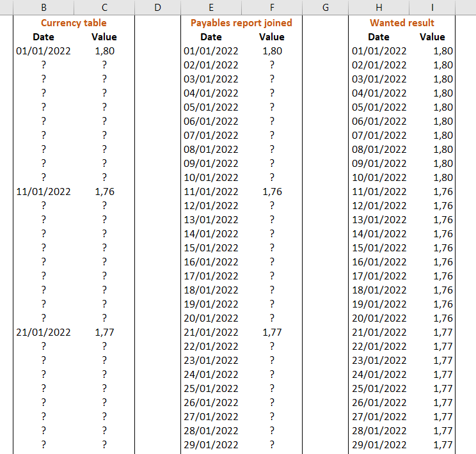Click the 1,76 beside Wanted result 11/01/2022
The image size is (476, 454).
click(443, 192)
